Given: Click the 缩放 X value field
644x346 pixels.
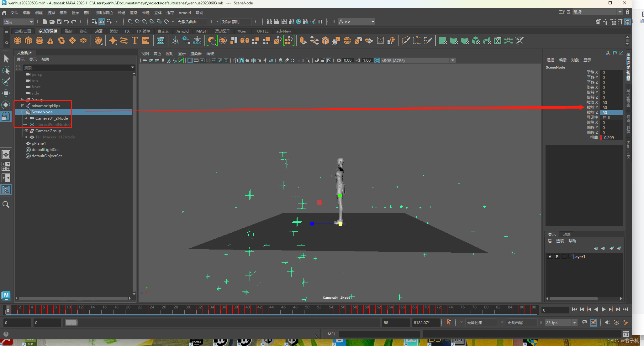Looking at the screenshot, I should point(611,103).
